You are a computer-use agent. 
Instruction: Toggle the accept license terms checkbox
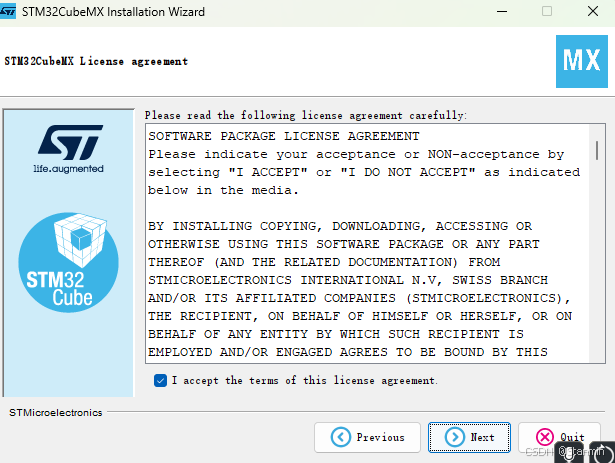tap(160, 380)
